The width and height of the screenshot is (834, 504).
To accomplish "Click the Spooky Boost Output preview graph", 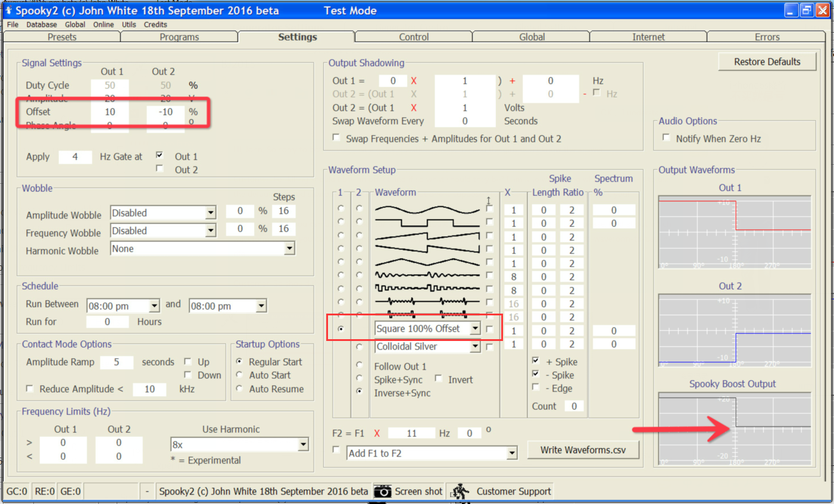I will [735, 428].
